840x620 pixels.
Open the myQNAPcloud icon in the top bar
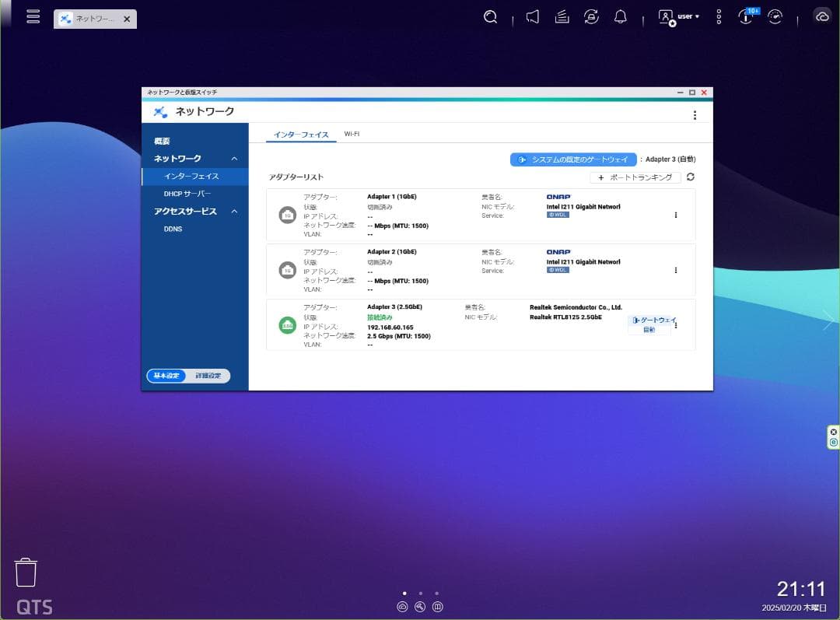tap(823, 16)
